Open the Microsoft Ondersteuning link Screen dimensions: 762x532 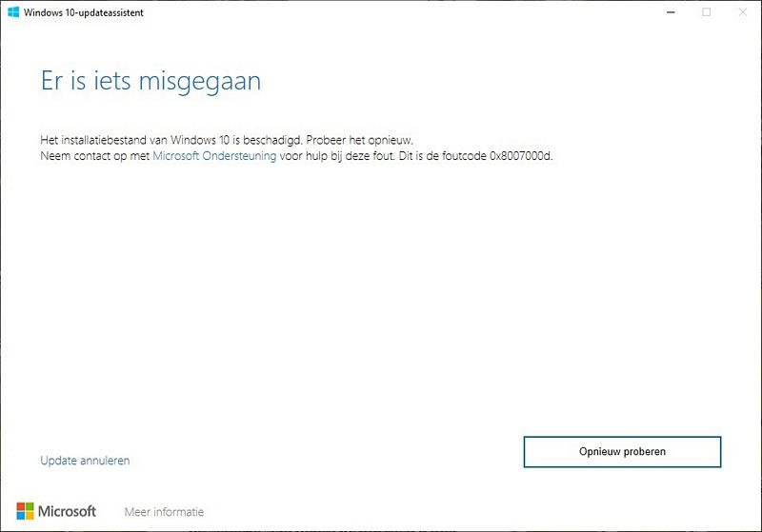click(214, 156)
